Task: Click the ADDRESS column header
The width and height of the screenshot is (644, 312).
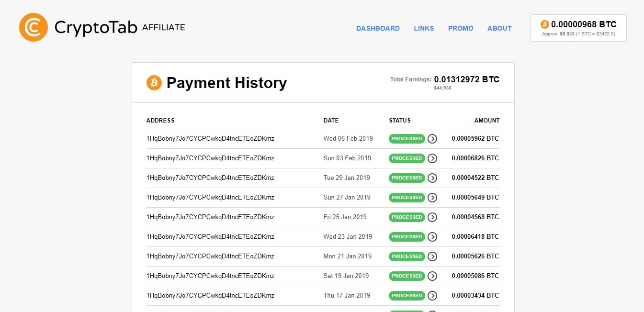Action: (x=160, y=121)
